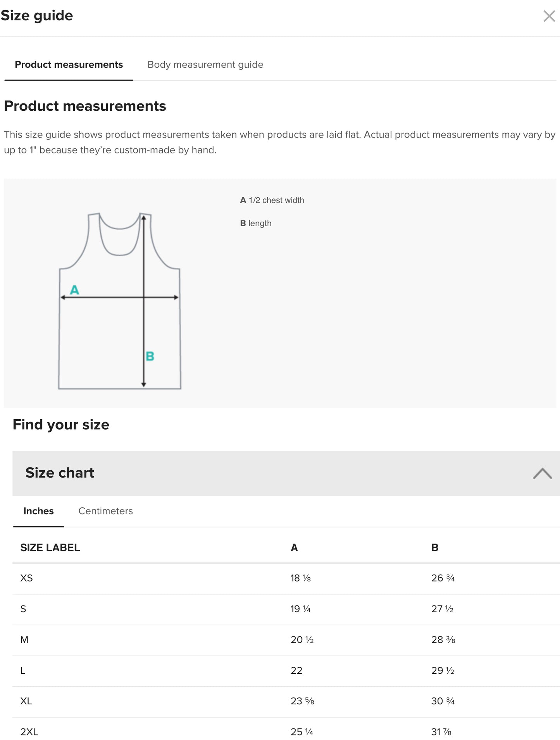
Task: Select the Inches tab
Action: (38, 511)
